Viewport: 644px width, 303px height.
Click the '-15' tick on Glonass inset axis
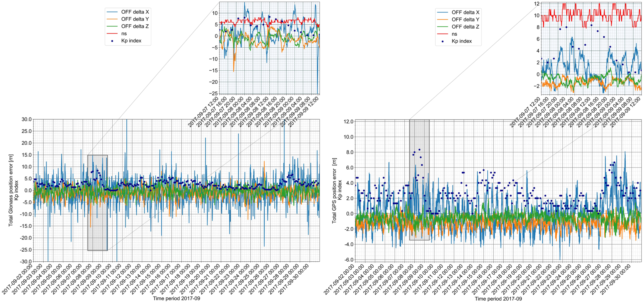(213, 71)
